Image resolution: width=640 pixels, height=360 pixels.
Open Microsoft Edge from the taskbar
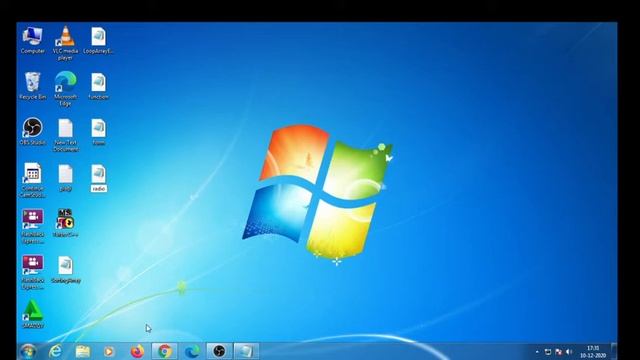[192, 351]
